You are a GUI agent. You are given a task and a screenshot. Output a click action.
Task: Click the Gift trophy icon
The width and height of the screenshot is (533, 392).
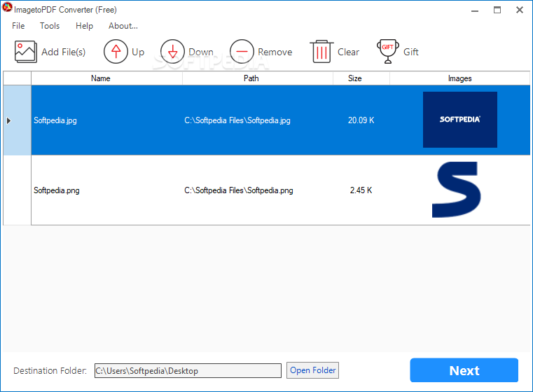click(x=388, y=52)
